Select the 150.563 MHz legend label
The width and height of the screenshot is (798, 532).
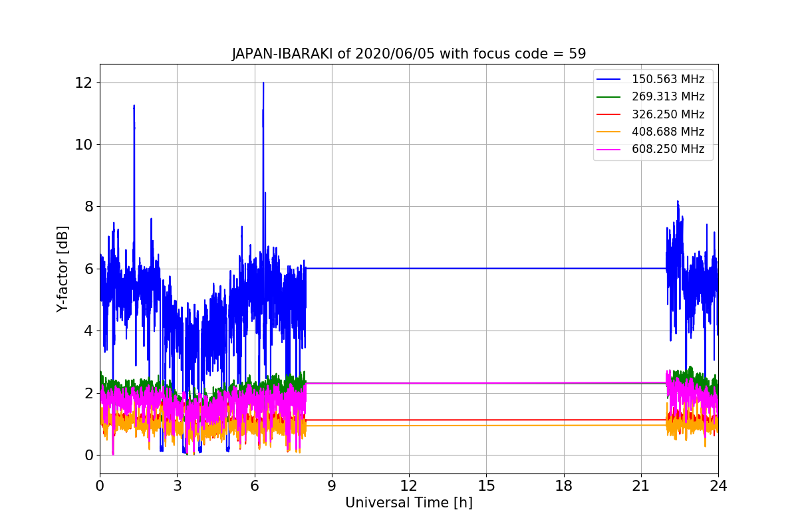(668, 79)
